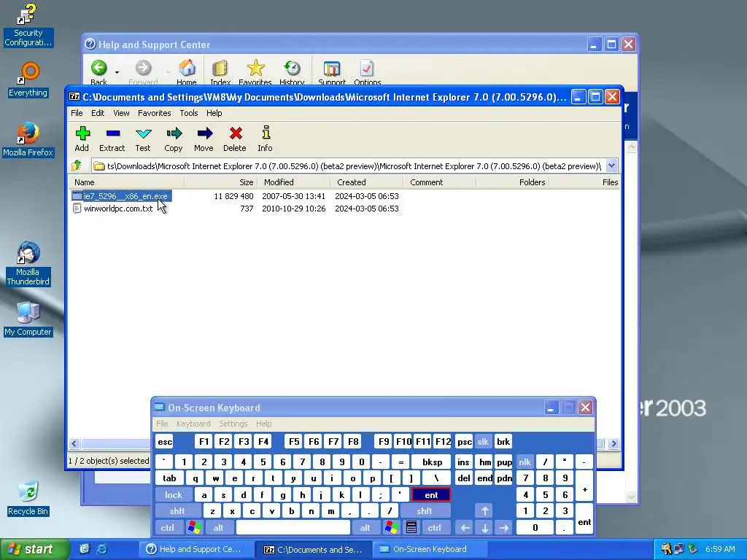Click the Info toolbar icon
Viewport: 747px width, 560px height.
coord(266,139)
